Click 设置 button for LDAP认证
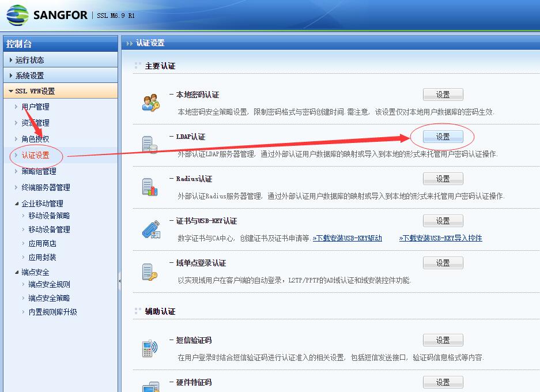The height and width of the screenshot is (392, 540). tap(443, 137)
